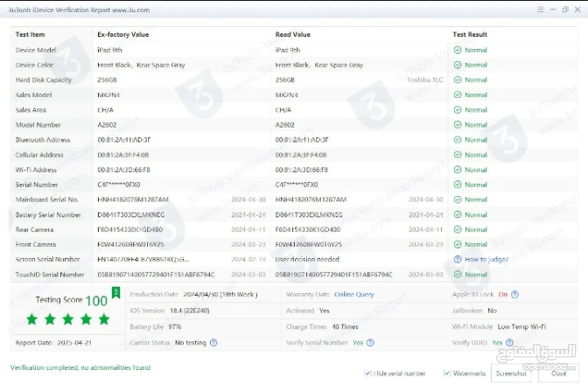
Task: Click the 'Test Result' column header
Action: (x=470, y=35)
